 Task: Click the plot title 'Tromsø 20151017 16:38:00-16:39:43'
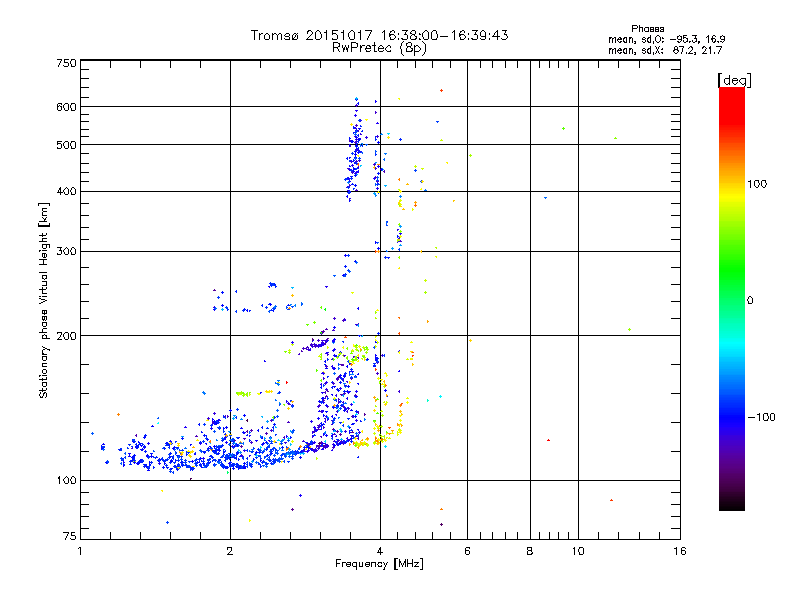coord(379,35)
